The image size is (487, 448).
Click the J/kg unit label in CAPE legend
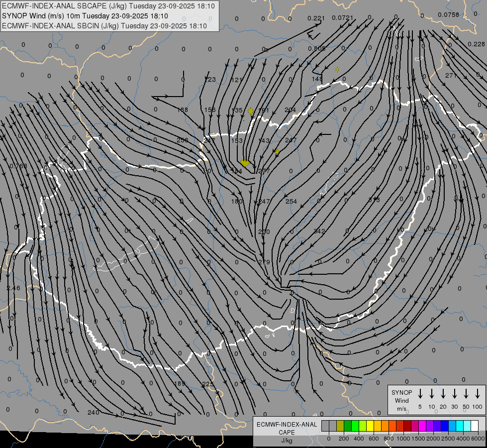[287, 441]
